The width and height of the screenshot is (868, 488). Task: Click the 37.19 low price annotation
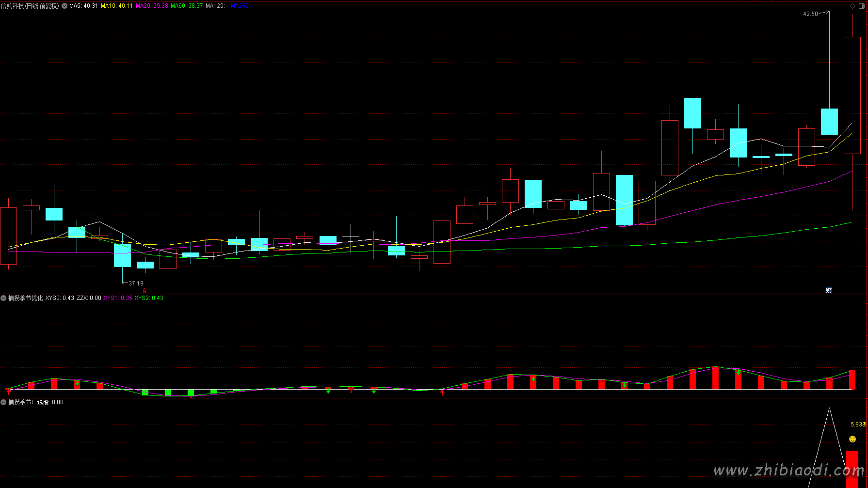[136, 283]
